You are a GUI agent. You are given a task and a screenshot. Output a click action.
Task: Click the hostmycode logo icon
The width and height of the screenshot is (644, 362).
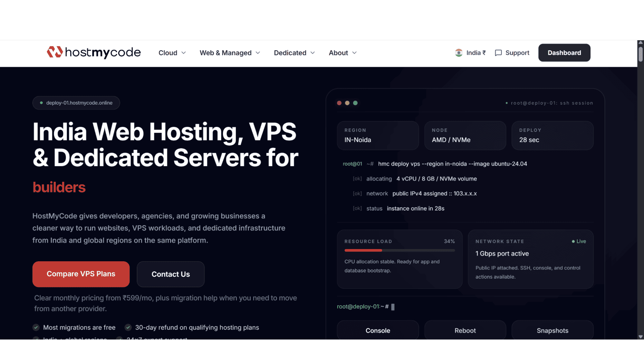(54, 52)
